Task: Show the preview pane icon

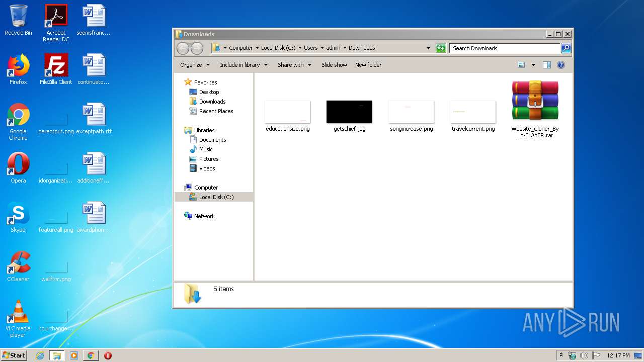Action: [547, 65]
